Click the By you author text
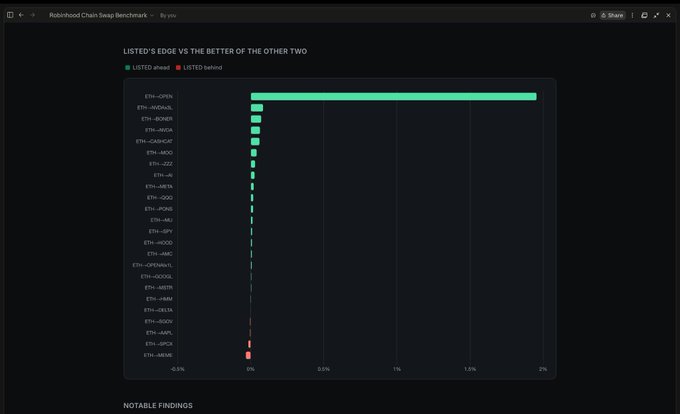 (168, 16)
